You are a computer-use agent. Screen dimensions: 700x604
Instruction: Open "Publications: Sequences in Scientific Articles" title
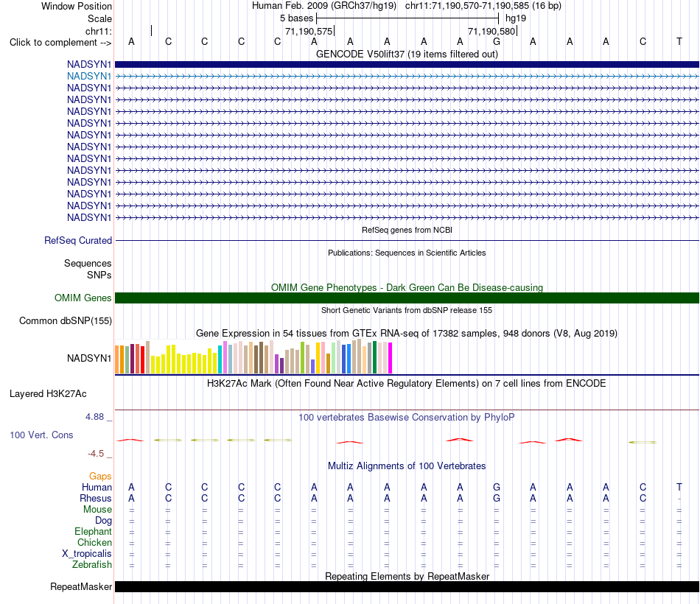(407, 253)
